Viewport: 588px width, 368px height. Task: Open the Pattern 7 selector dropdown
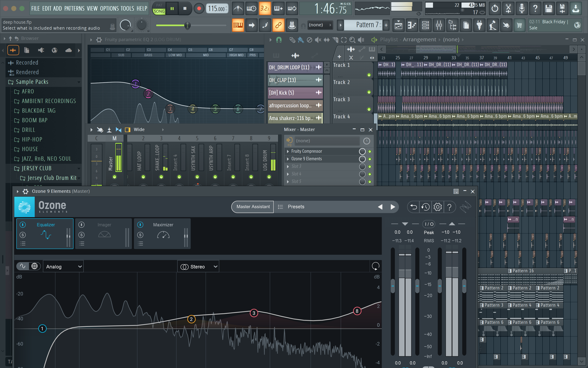click(363, 25)
